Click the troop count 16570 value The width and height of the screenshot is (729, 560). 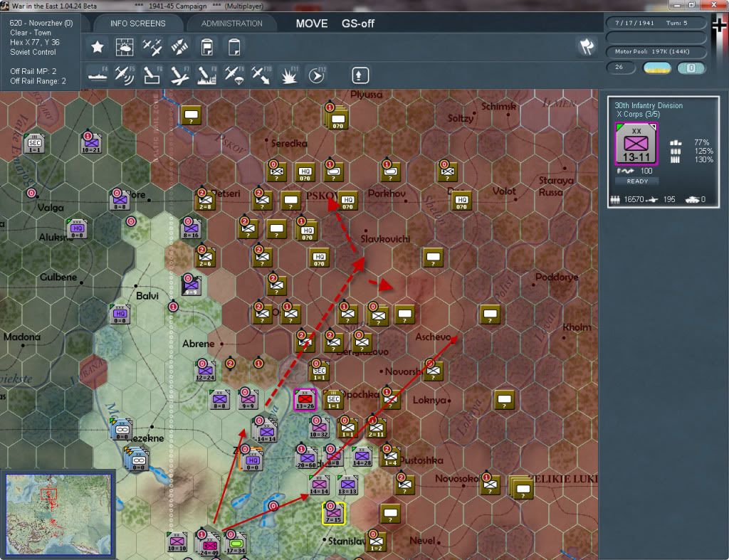pyautogui.click(x=634, y=199)
